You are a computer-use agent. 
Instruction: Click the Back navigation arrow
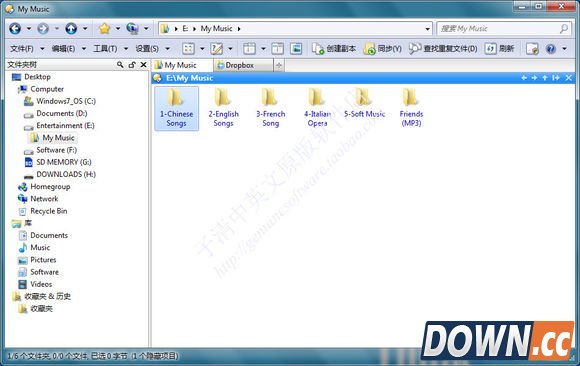(15, 28)
